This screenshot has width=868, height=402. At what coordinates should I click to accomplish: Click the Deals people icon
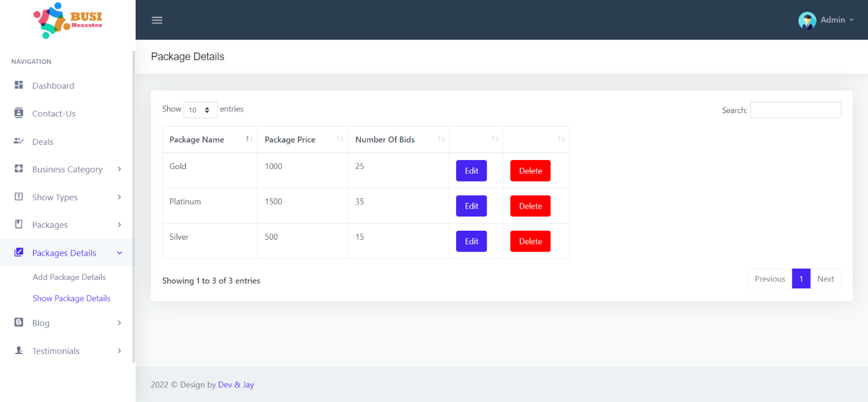(x=19, y=141)
